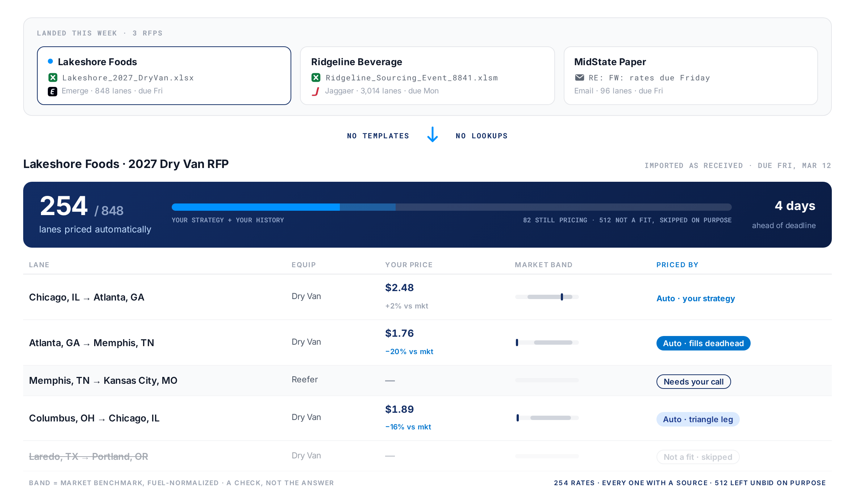Click the $1.76 price

(399, 333)
